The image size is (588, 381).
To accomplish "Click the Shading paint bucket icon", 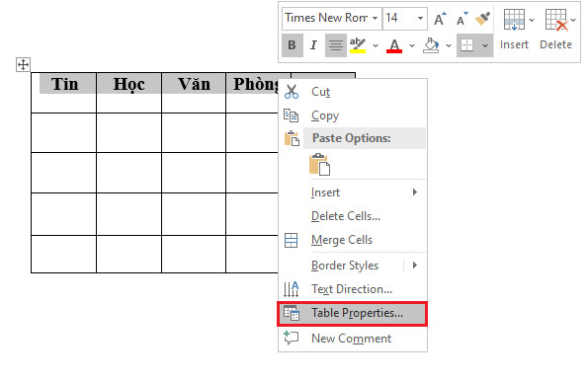I will pos(431,45).
